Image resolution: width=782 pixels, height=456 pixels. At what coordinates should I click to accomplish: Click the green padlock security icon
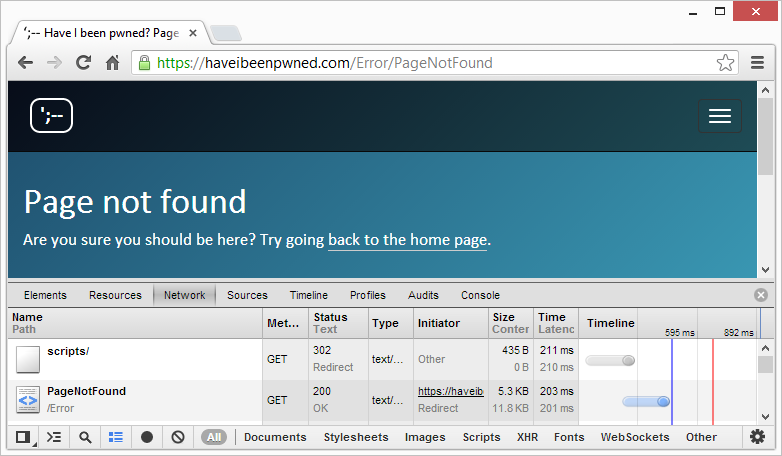pos(144,63)
